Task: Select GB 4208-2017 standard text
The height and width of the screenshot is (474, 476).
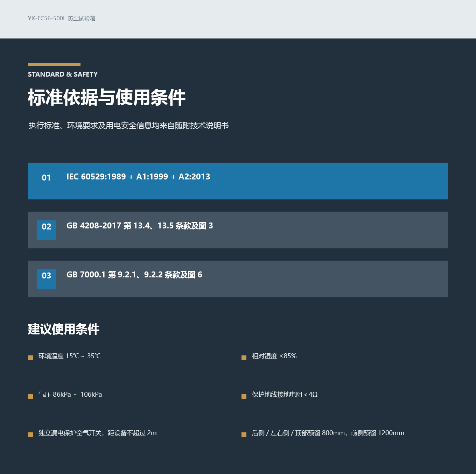Action: pos(140,226)
